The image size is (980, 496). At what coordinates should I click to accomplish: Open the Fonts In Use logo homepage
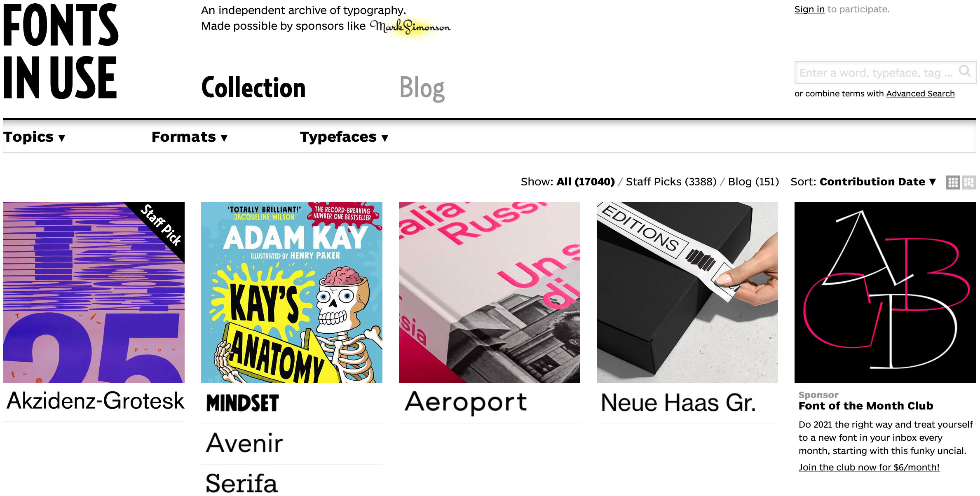(x=61, y=51)
